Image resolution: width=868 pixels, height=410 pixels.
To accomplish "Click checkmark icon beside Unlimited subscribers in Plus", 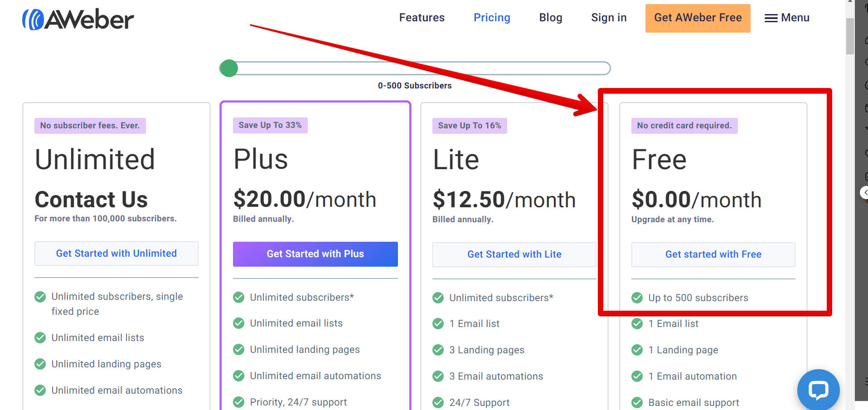I will pyautogui.click(x=239, y=298).
